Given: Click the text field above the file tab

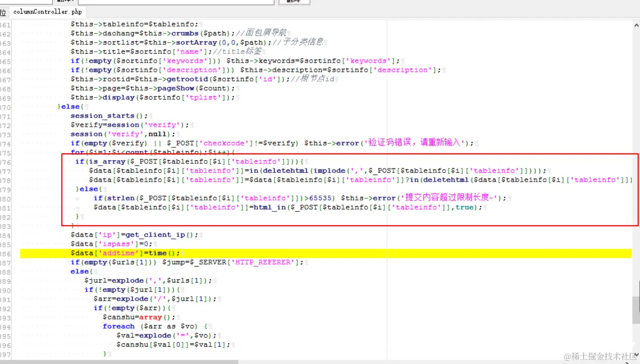Looking at the screenshot, I should (176, 2).
